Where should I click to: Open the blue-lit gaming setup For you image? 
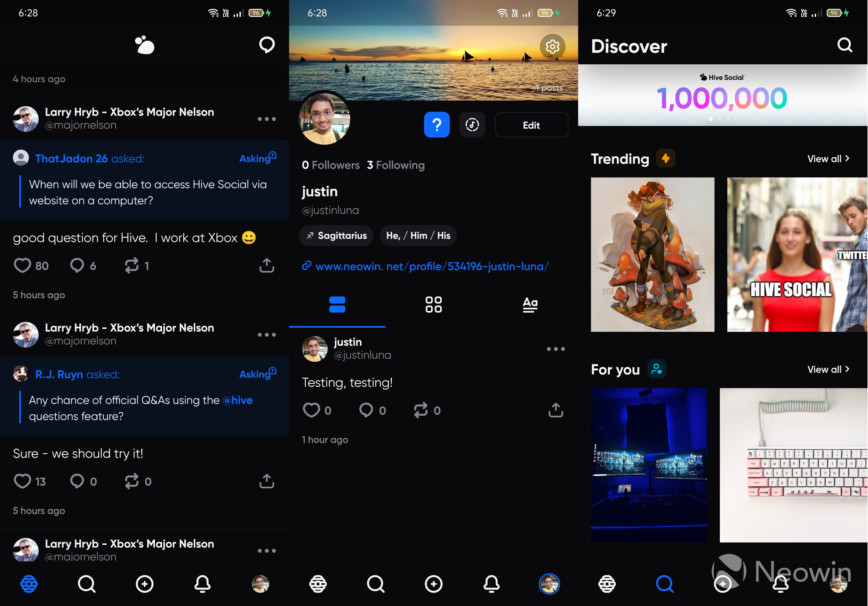pos(649,465)
